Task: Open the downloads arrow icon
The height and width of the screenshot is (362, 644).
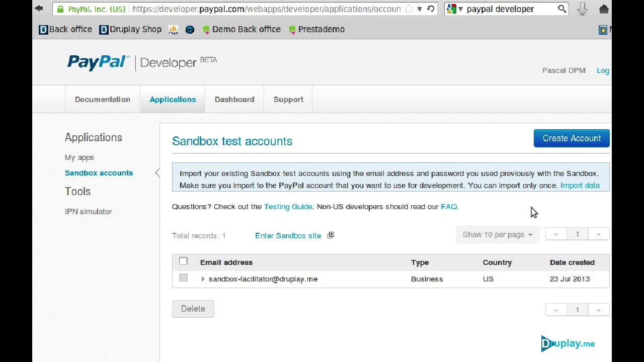Action: point(582,9)
